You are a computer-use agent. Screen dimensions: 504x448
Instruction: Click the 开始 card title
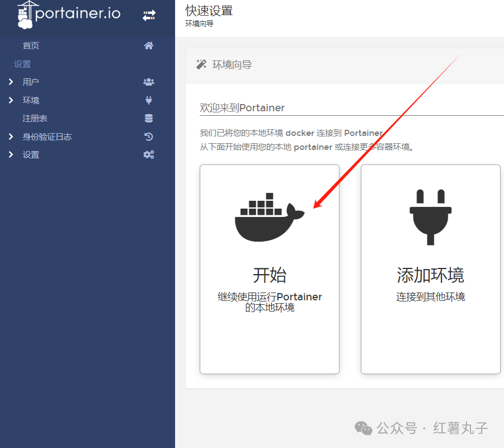coord(270,275)
